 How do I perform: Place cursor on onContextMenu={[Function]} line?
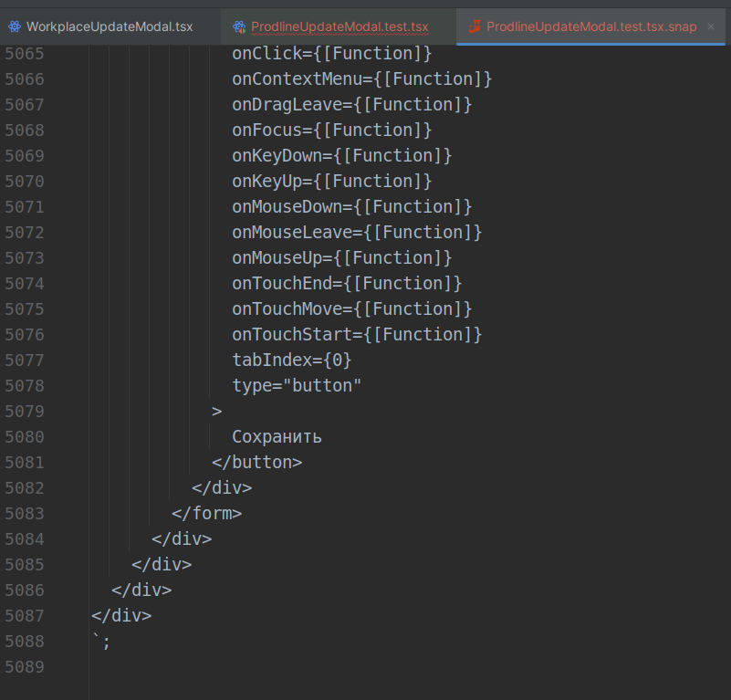(x=361, y=79)
